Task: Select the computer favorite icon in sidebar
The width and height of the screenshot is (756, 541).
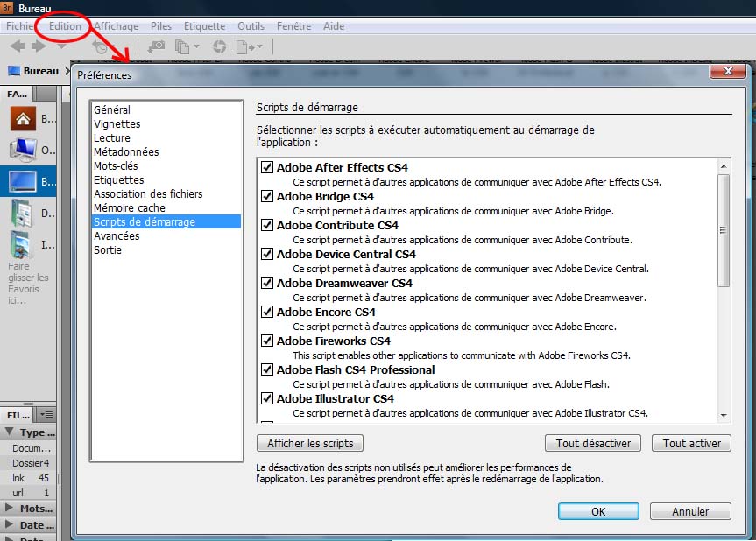Action: point(23,150)
